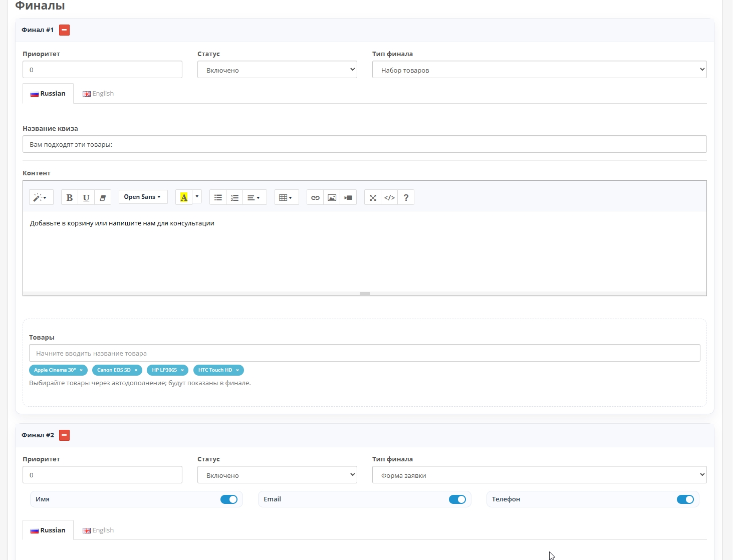Screen dimensions: 733x560
Task: Remove Финал #1 with the red minus button
Action: (64, 30)
